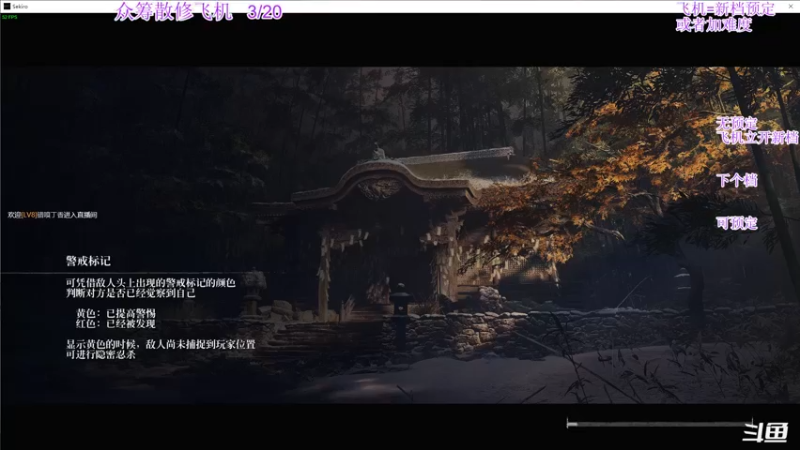Click the "飞机=新档预定" overlay line
The width and height of the screenshot is (800, 450).
coord(726,9)
